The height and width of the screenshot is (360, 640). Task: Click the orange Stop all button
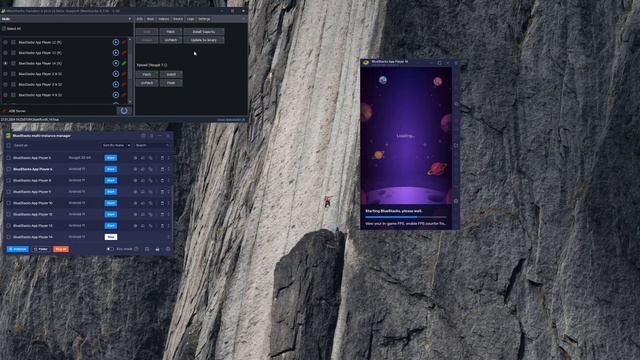click(61, 249)
